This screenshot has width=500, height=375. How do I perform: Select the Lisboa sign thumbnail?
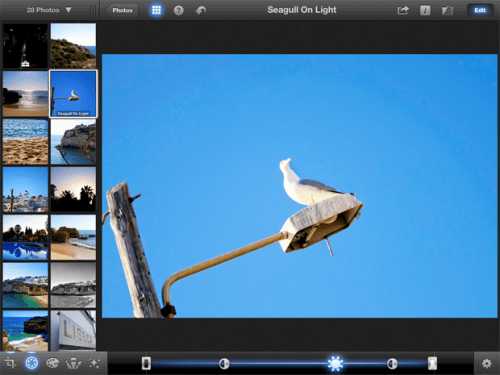coord(73,330)
